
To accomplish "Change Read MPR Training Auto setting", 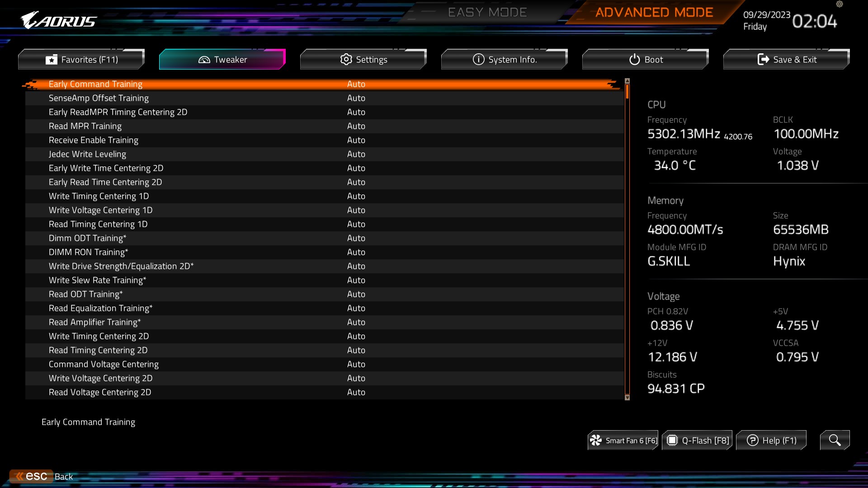I will click(356, 126).
